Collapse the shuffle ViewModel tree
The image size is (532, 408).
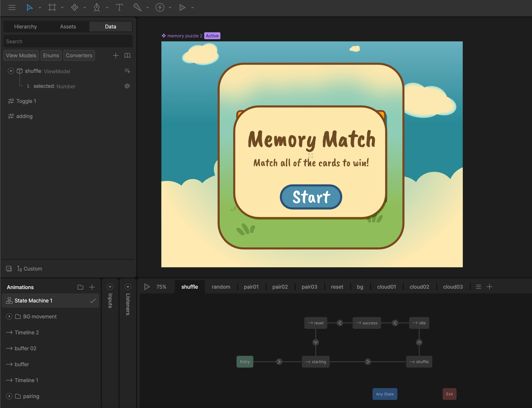click(x=11, y=71)
